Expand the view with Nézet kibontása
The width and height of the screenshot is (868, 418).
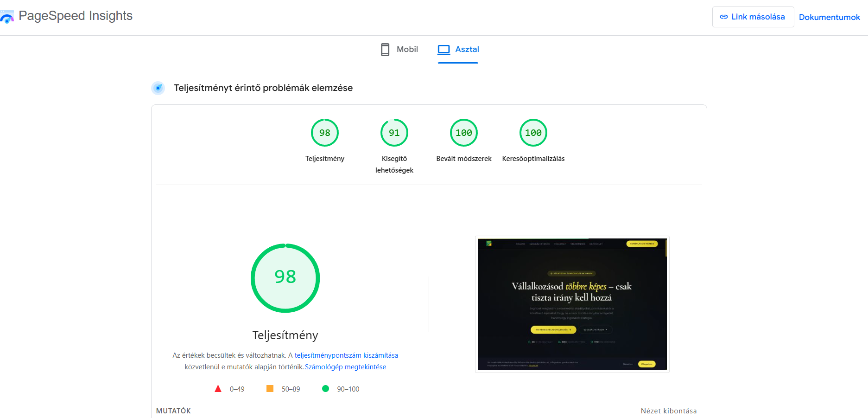pos(669,411)
